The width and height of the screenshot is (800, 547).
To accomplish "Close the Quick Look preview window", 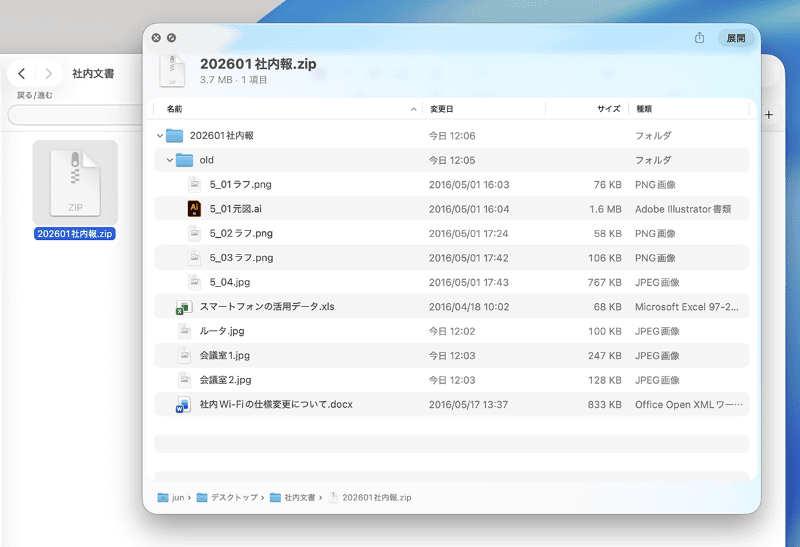I will 156,38.
